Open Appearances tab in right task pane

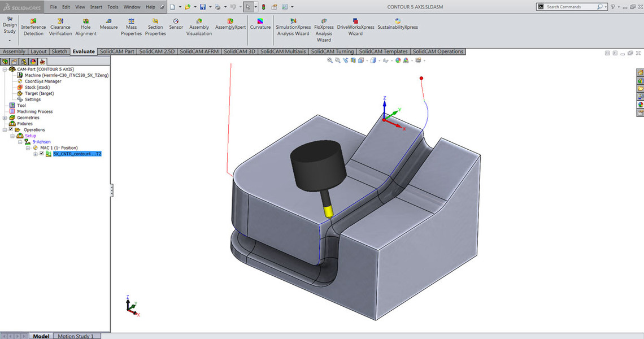coord(640,104)
